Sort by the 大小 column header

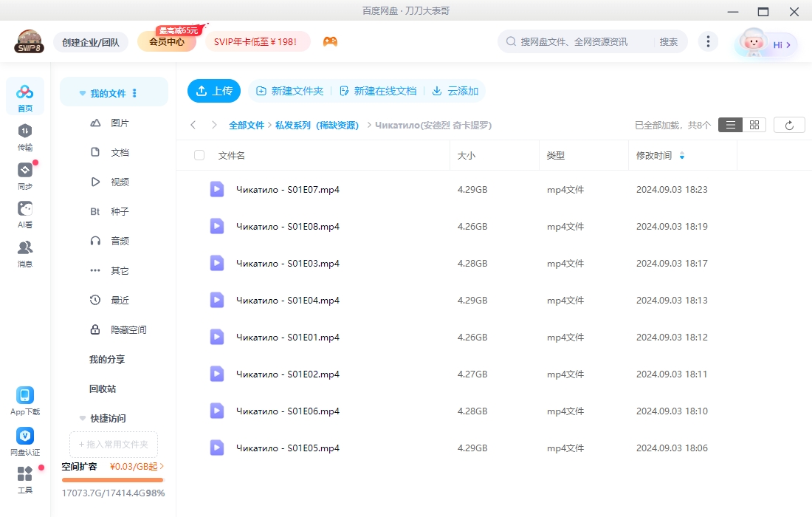point(466,155)
